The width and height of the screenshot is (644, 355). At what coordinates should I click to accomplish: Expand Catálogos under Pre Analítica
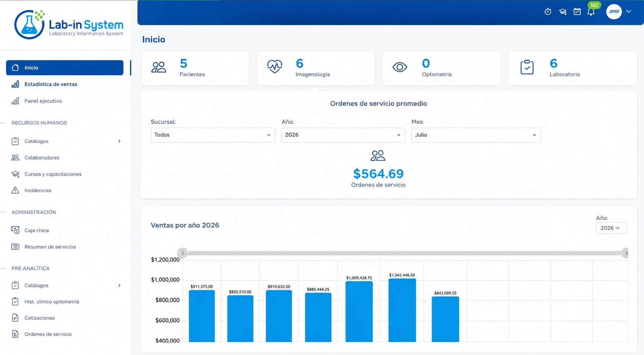[x=65, y=285]
